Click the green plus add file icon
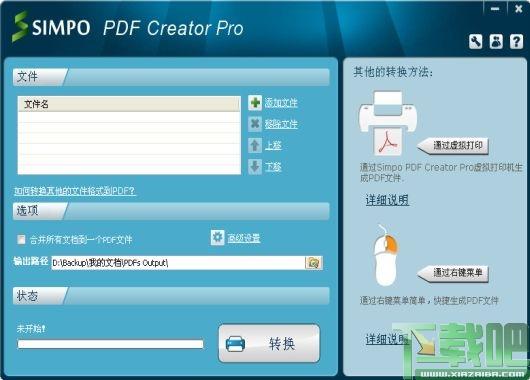Image resolution: width=530 pixels, height=380 pixels. click(x=255, y=103)
